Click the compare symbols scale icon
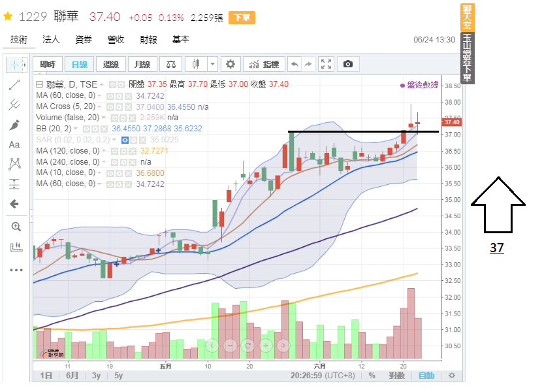 point(171,64)
